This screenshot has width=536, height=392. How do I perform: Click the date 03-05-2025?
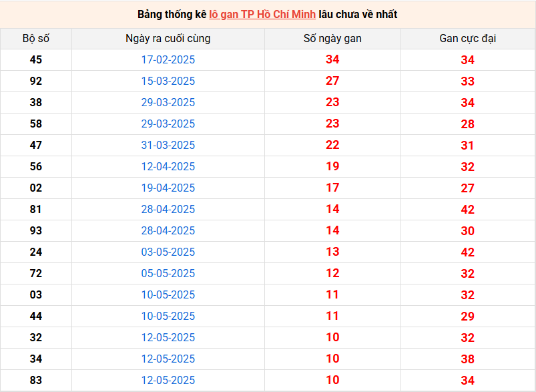tap(168, 252)
